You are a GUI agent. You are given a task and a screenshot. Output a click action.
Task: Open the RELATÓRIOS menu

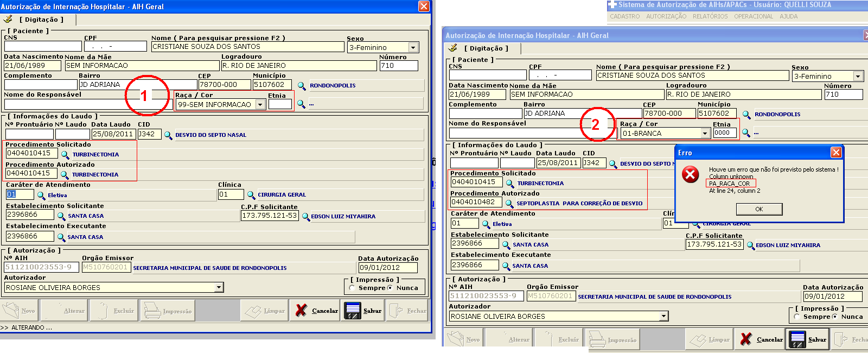[x=710, y=16]
